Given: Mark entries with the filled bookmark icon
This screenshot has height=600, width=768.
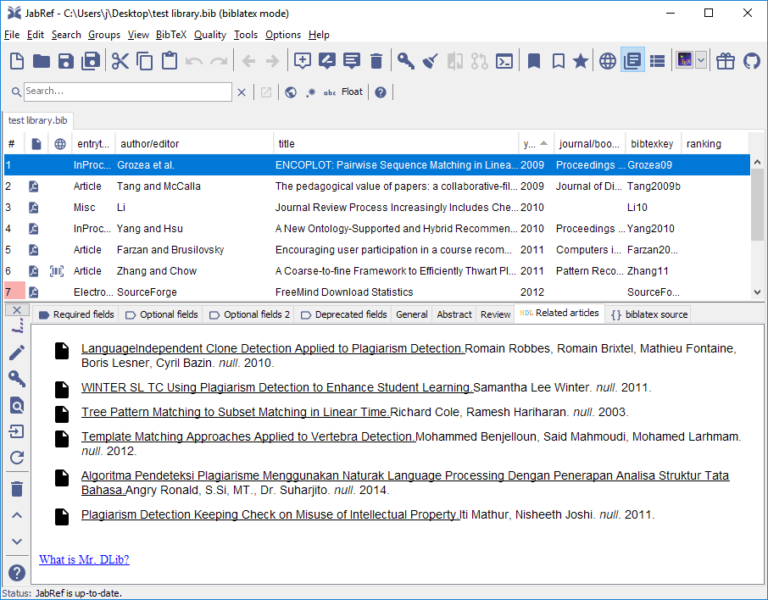Looking at the screenshot, I should tap(533, 61).
